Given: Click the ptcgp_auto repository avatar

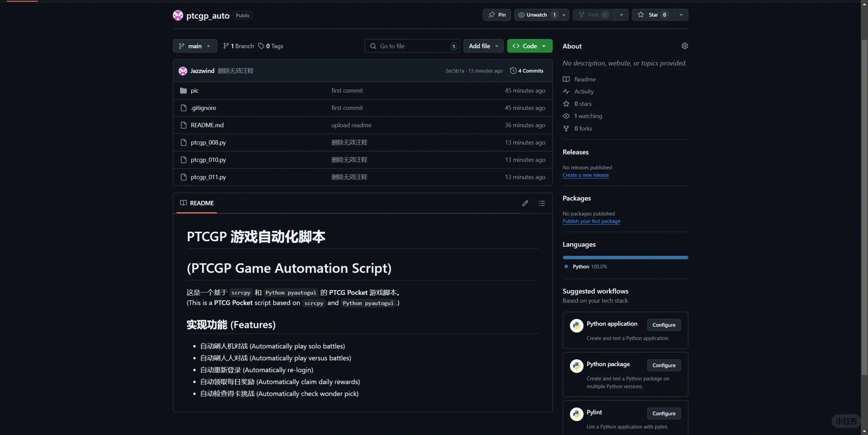Looking at the screenshot, I should (x=178, y=15).
